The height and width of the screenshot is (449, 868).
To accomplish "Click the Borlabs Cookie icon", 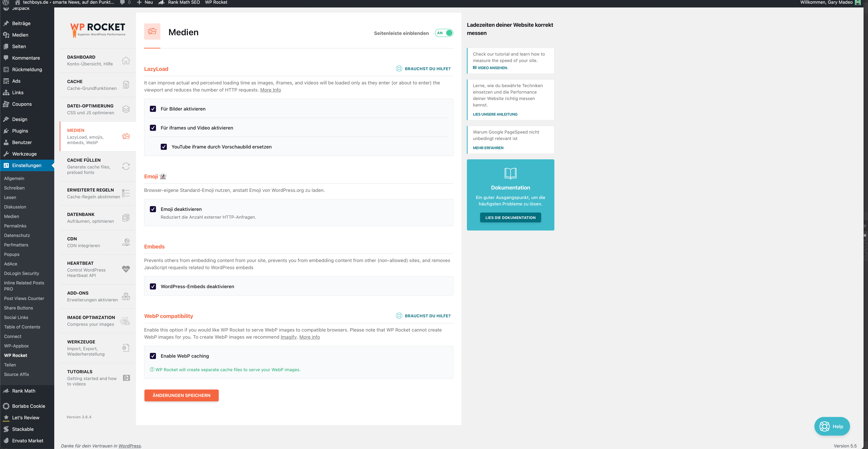I will click(6, 406).
